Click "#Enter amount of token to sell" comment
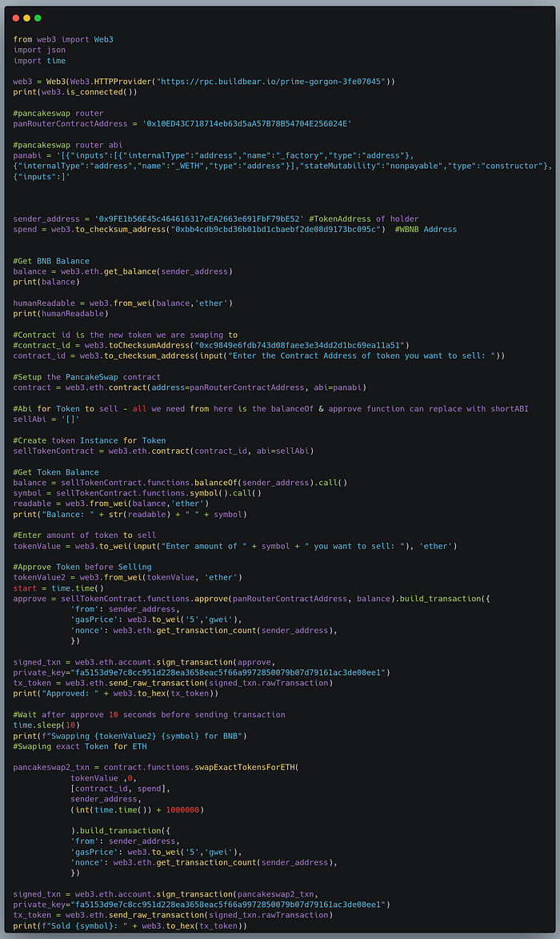The width and height of the screenshot is (560, 939). click(85, 536)
